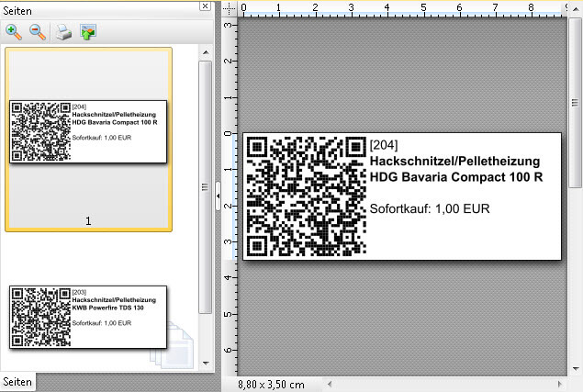Click the thumbnail panel vertical scrollbar thumb
This screenshot has height=392, width=583.
(x=206, y=187)
